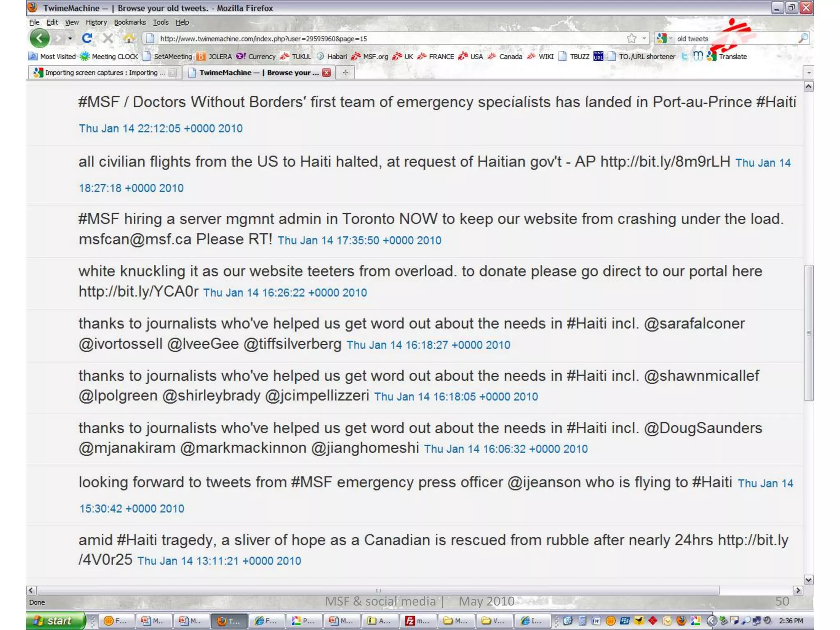
Task: Expand the list all tabs dropdown
Action: coord(808,73)
